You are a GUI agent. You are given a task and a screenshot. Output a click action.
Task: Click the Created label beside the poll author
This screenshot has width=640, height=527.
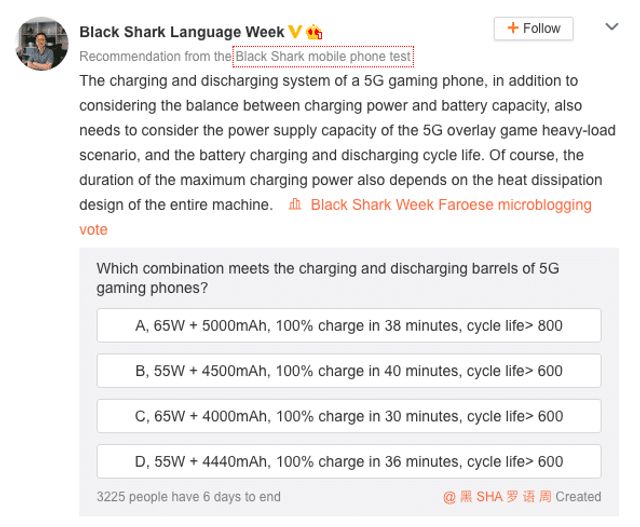(579, 496)
